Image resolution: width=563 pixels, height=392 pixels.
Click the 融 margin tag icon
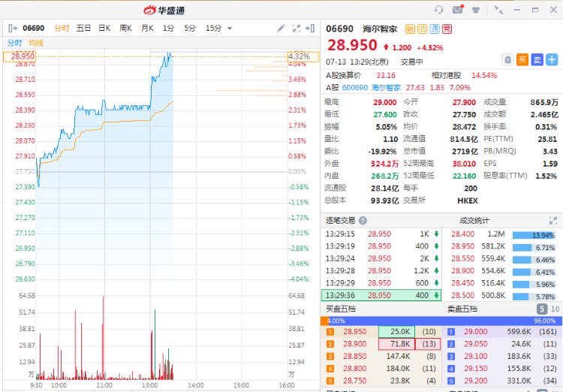[410, 29]
